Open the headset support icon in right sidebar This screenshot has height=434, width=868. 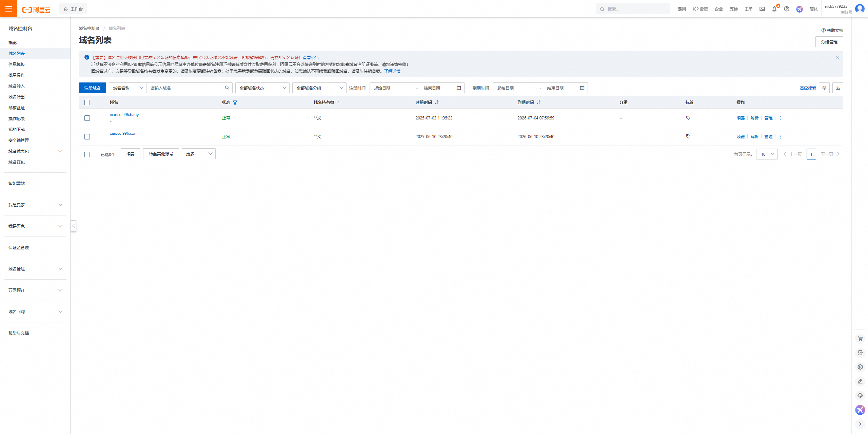click(860, 395)
